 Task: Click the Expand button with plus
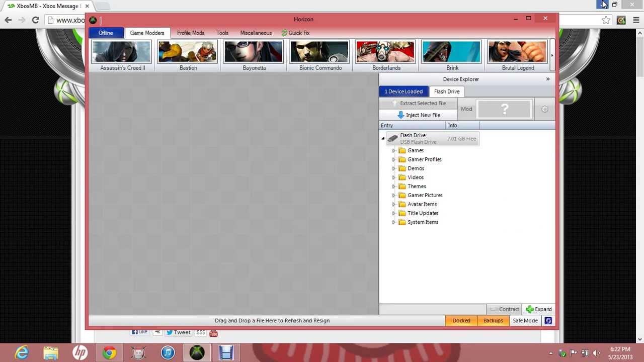539,309
